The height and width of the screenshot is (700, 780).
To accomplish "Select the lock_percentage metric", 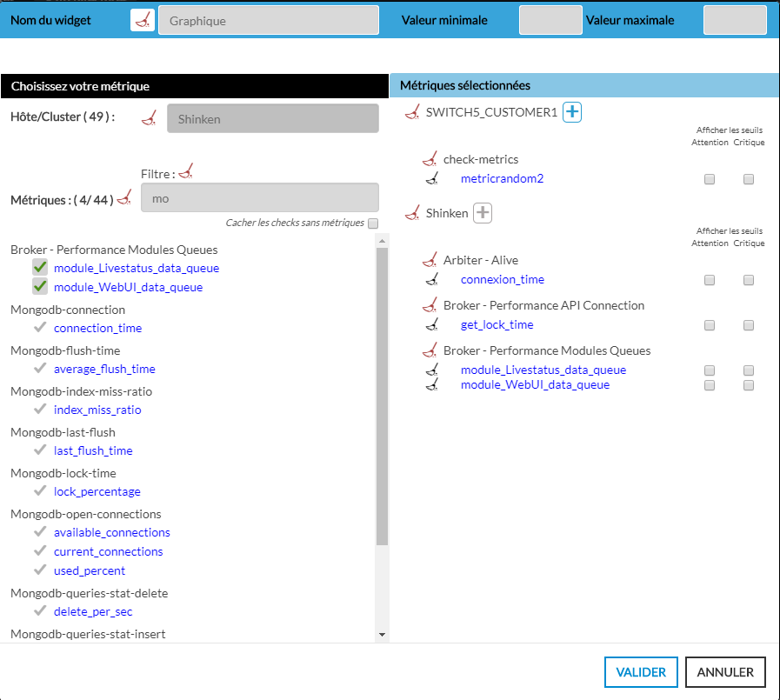I will pyautogui.click(x=97, y=491).
